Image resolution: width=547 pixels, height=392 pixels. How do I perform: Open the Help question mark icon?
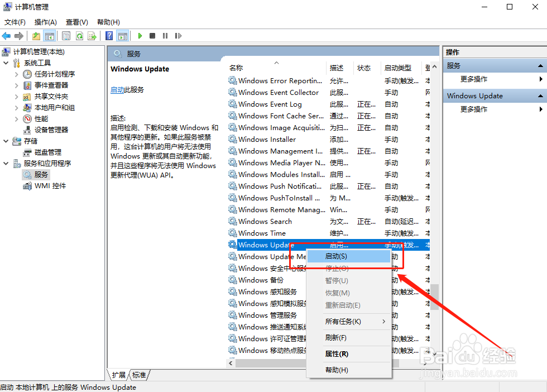pos(109,36)
